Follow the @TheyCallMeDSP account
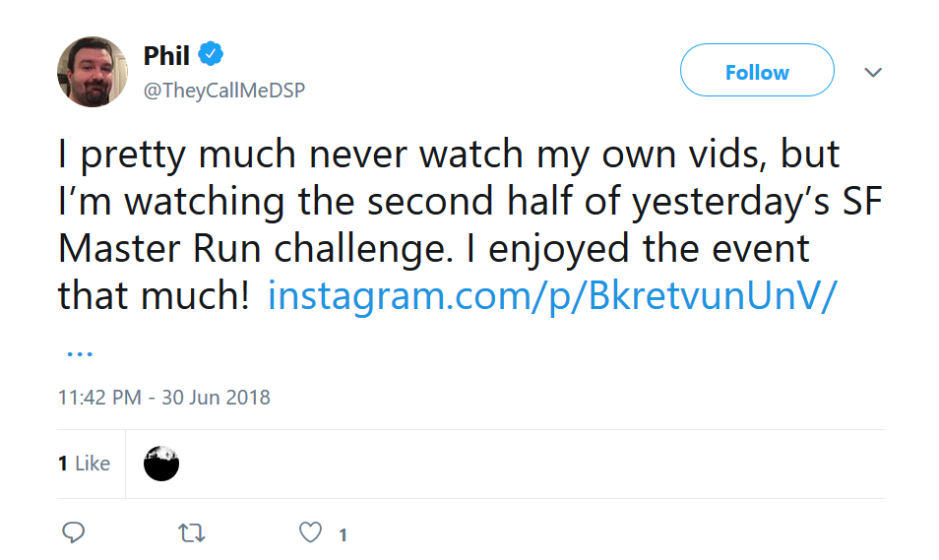Viewport: 939px width, 560px height. pyautogui.click(x=757, y=70)
